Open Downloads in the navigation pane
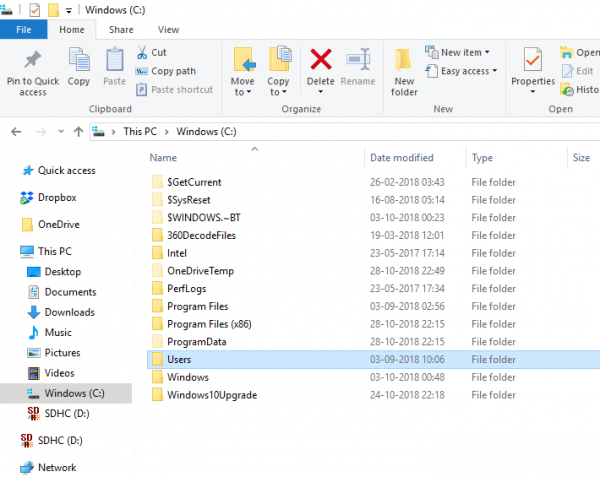This screenshot has width=600, height=477. [69, 312]
